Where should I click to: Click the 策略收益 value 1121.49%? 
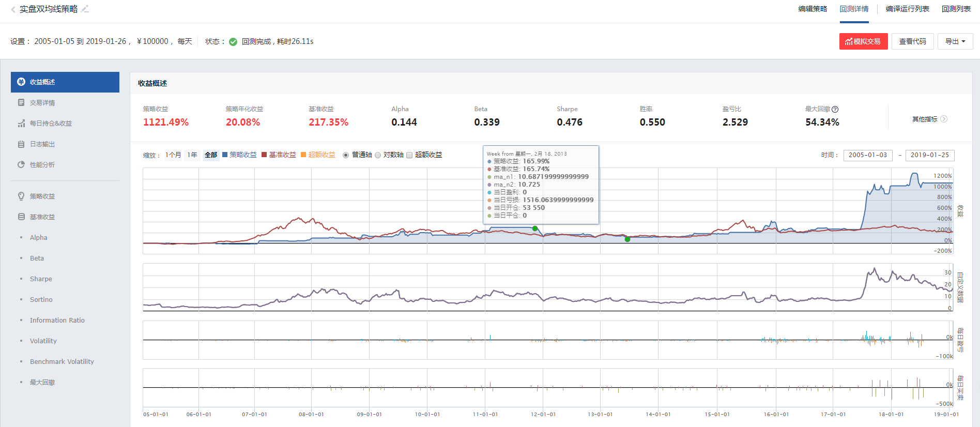tap(166, 123)
